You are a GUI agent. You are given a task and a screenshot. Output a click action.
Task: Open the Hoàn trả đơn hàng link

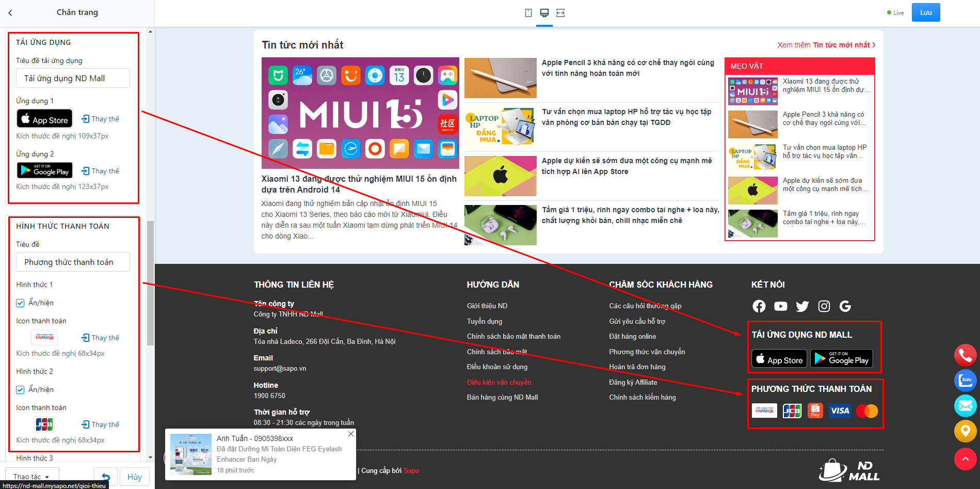637,367
